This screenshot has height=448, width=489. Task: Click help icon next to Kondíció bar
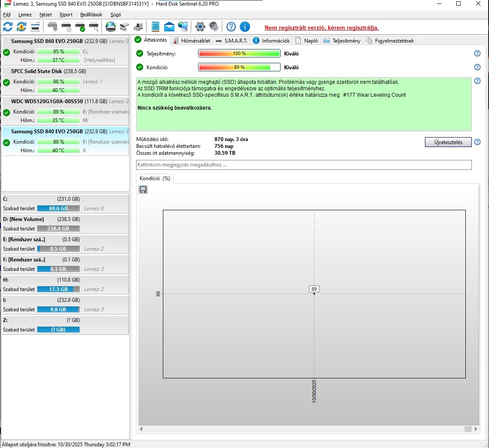(x=477, y=67)
